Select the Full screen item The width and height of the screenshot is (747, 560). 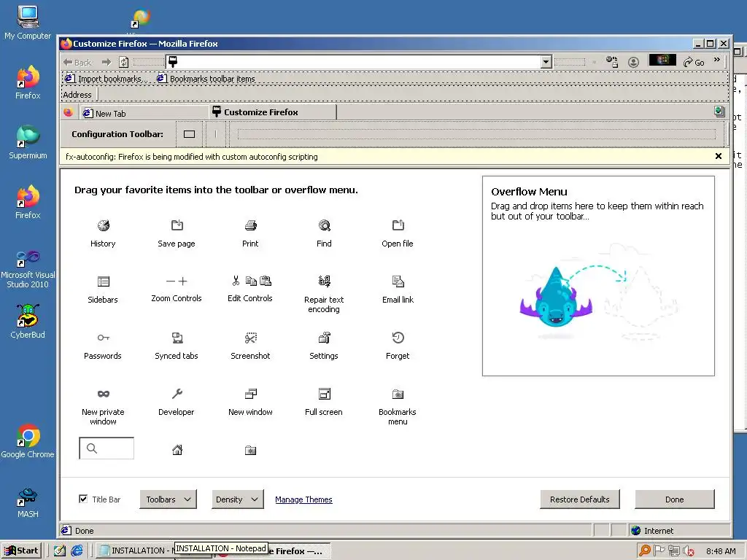pos(324,402)
